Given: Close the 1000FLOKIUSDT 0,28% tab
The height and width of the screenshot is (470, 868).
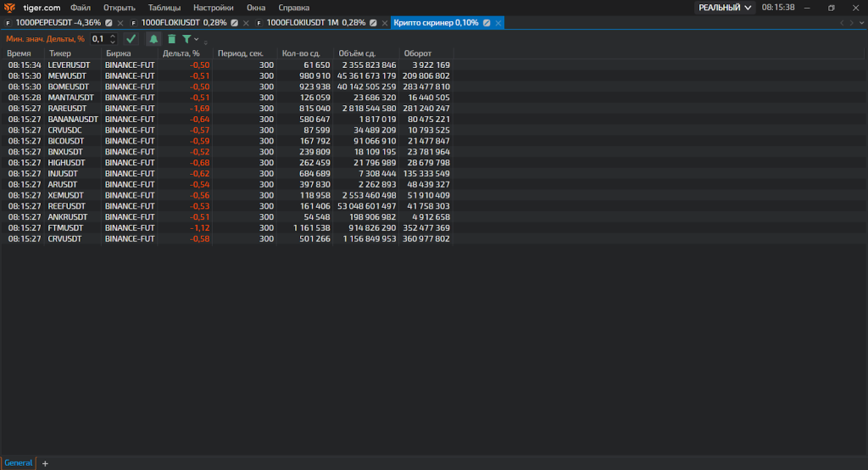Looking at the screenshot, I should click(246, 23).
